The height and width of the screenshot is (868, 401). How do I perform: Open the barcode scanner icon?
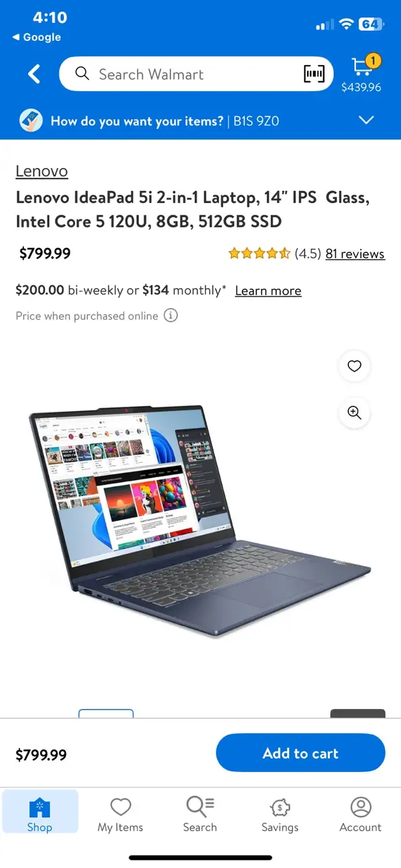tap(314, 74)
